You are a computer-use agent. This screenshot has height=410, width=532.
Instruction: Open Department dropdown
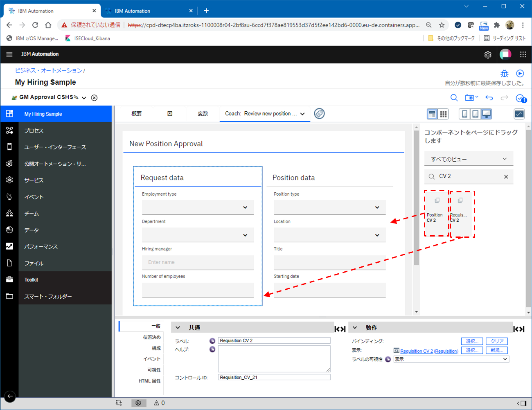pyautogui.click(x=198, y=235)
